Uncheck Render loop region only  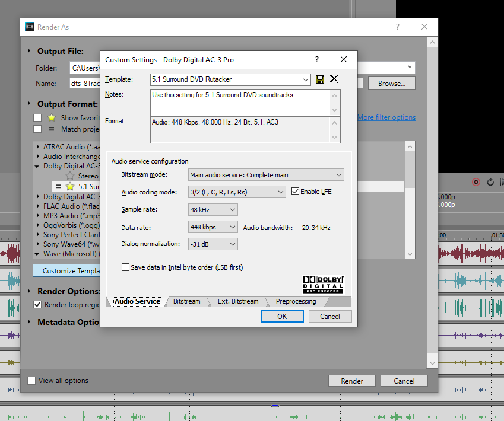click(x=37, y=304)
